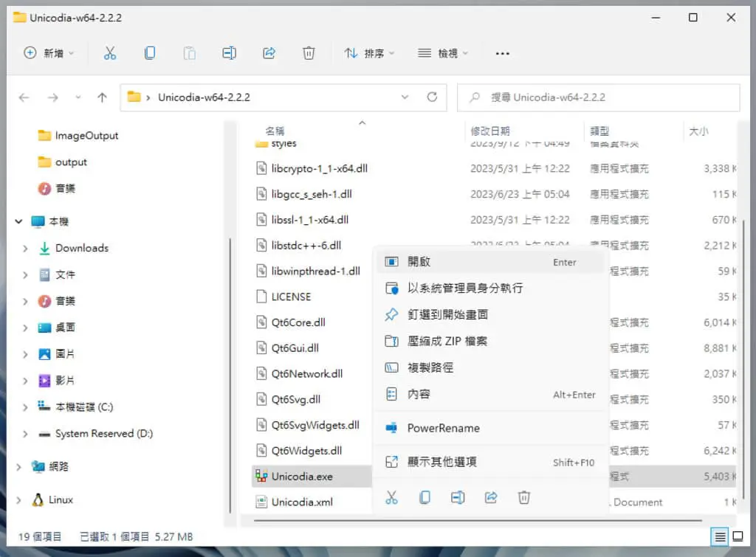Select the Unicodia.xml file
Viewport: 756px width, 557px height.
302,502
